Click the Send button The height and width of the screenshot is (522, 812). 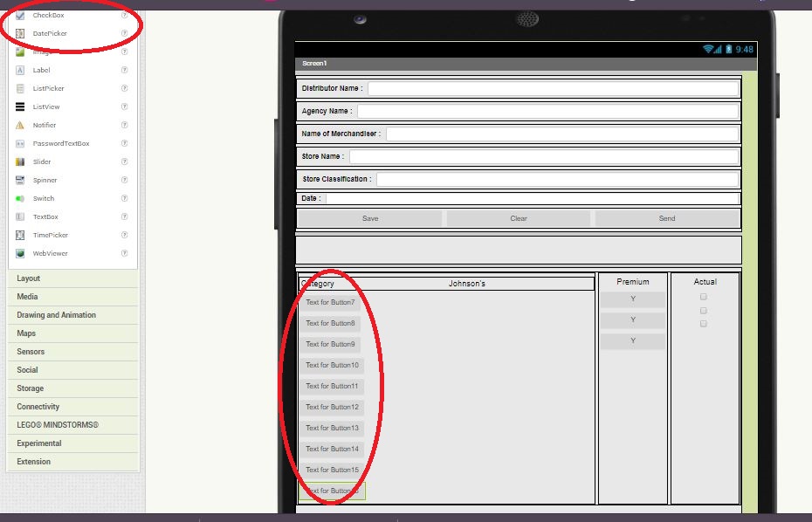pos(667,218)
